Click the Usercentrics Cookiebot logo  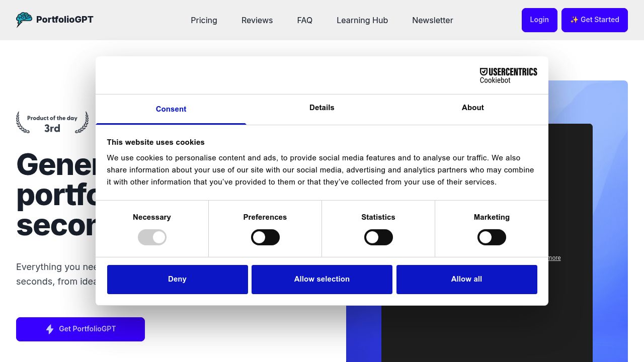(x=509, y=75)
